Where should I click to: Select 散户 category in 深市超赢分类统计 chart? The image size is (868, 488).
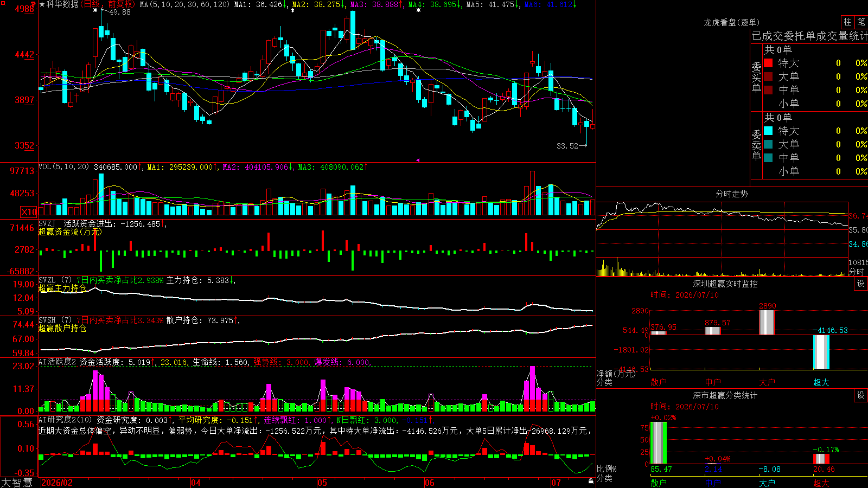658,483
